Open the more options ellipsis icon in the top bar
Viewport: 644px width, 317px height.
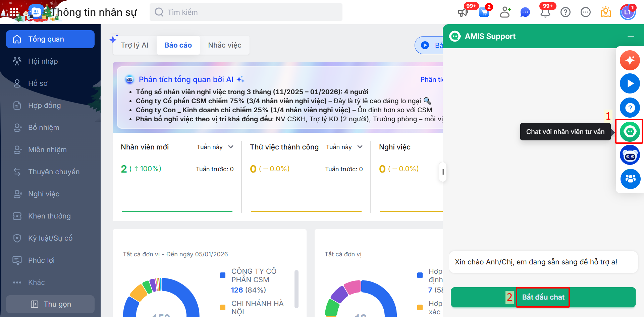[x=586, y=12]
